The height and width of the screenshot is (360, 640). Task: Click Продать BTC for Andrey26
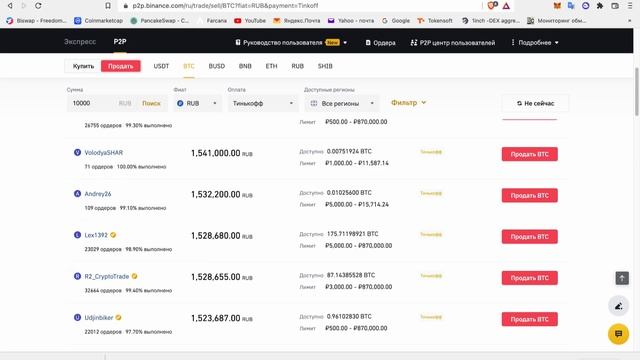(x=529, y=196)
